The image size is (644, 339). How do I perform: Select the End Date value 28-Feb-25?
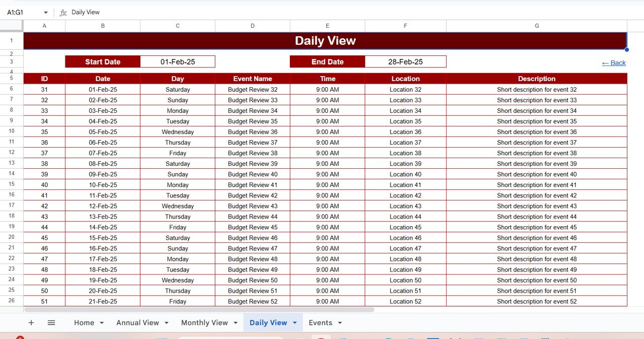click(405, 62)
